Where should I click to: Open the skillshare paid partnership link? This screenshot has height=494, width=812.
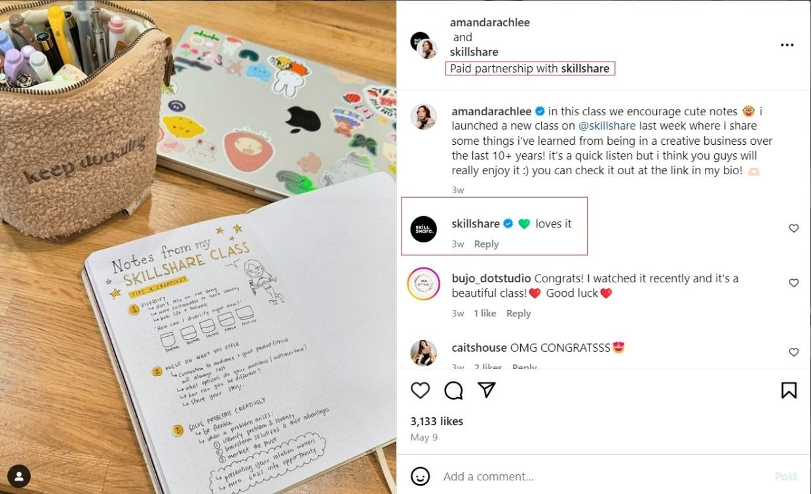[585, 68]
